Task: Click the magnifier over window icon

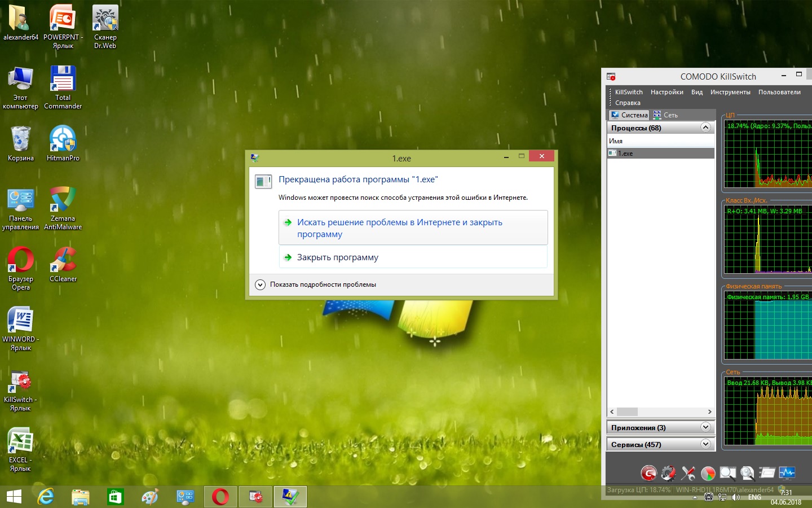Action: [x=727, y=473]
